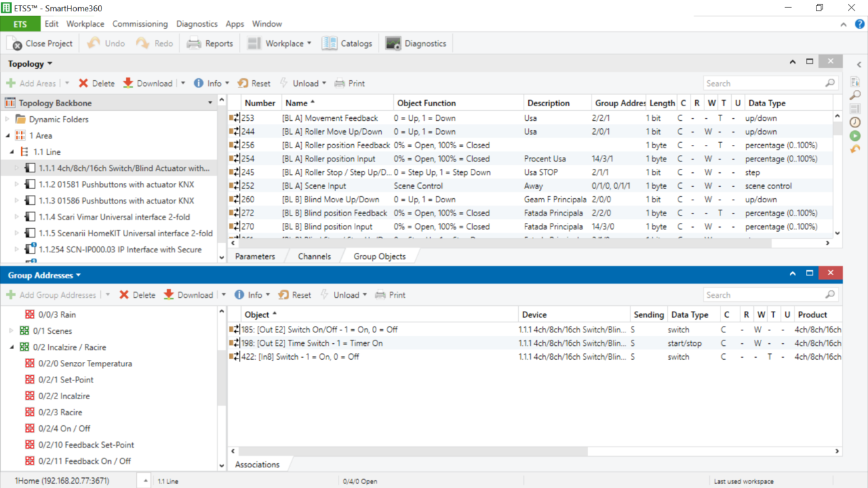
Task: Open the Commissioning menu
Action: [x=140, y=24]
